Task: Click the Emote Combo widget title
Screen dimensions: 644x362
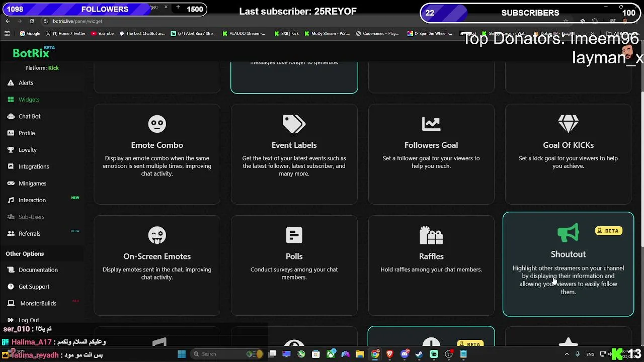Action: 157,145
